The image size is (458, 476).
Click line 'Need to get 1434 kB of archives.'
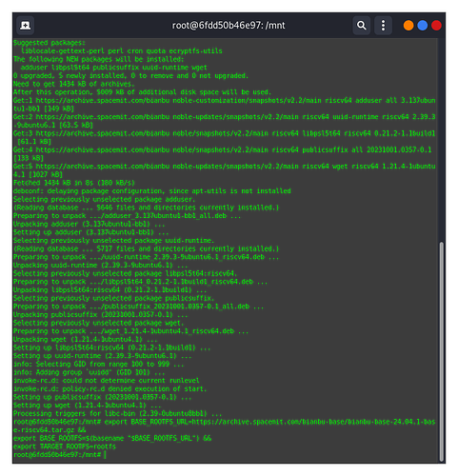(x=74, y=84)
